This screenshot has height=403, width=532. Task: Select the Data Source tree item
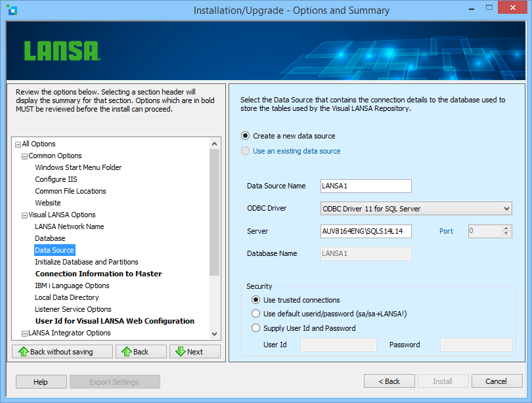(x=55, y=250)
